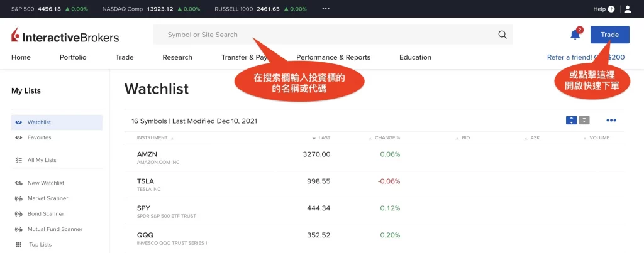The image size is (644, 253).
Task: Open the Education menu
Action: 415,57
